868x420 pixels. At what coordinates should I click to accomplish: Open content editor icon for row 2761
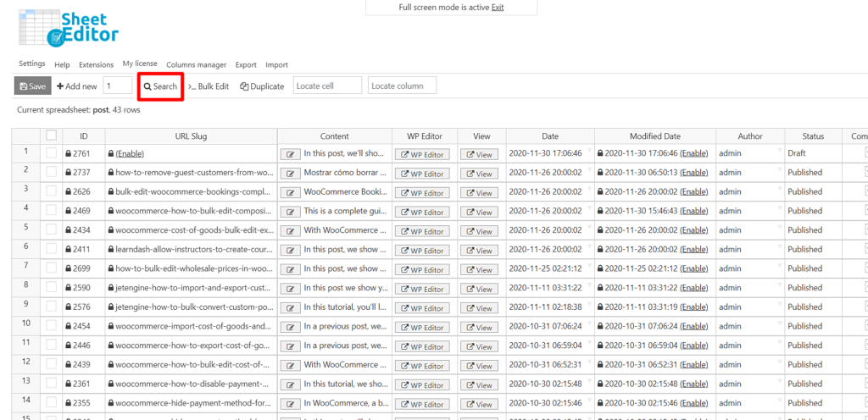(x=290, y=155)
